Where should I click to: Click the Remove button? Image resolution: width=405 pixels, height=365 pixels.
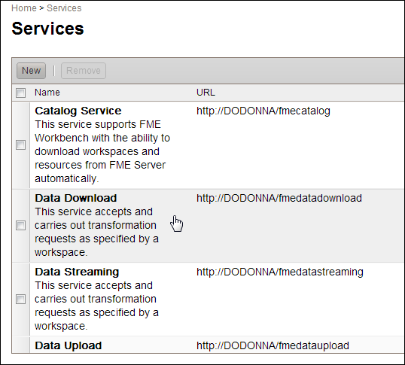click(83, 71)
